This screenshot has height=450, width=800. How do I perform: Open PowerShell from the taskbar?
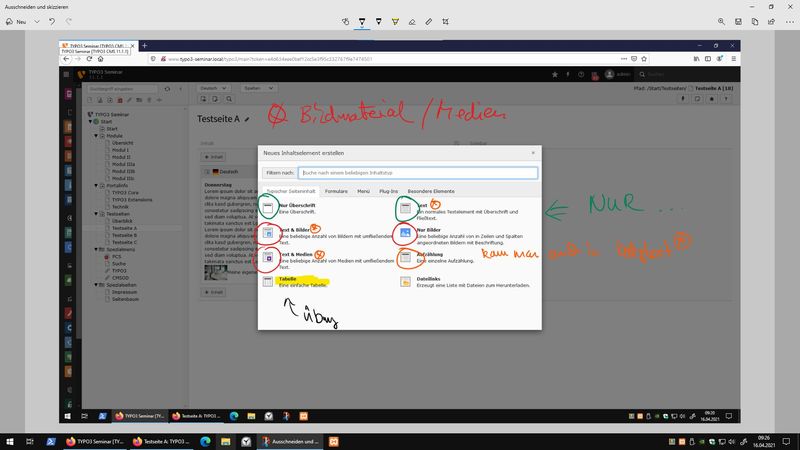tap(51, 441)
